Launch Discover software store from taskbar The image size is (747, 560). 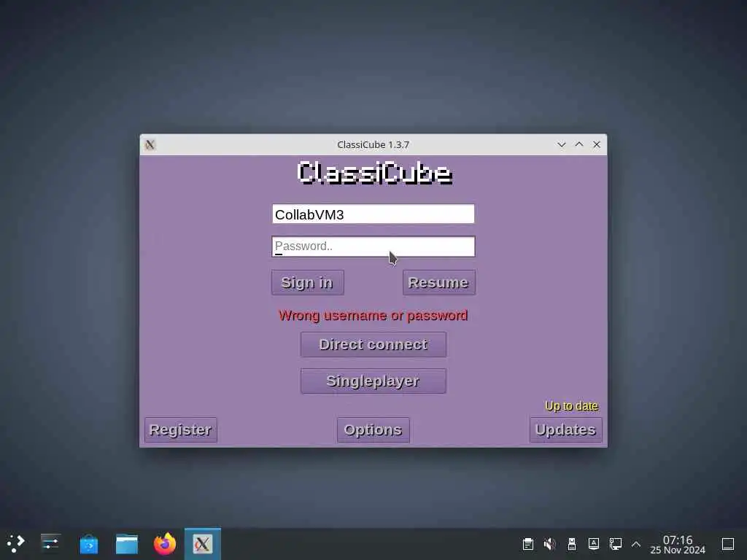pos(88,543)
